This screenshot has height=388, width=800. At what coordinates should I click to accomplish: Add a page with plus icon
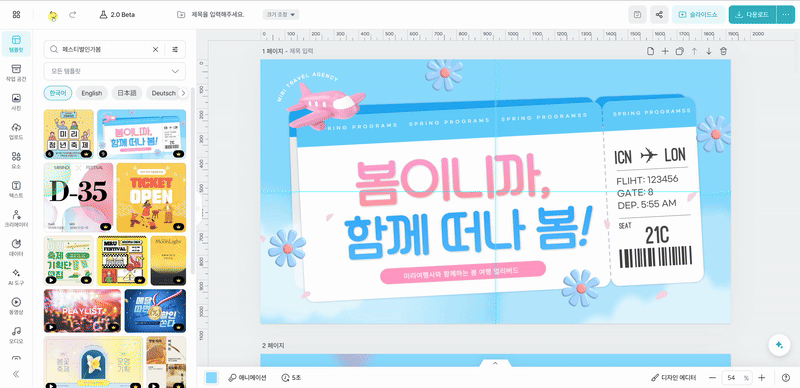tap(665, 51)
